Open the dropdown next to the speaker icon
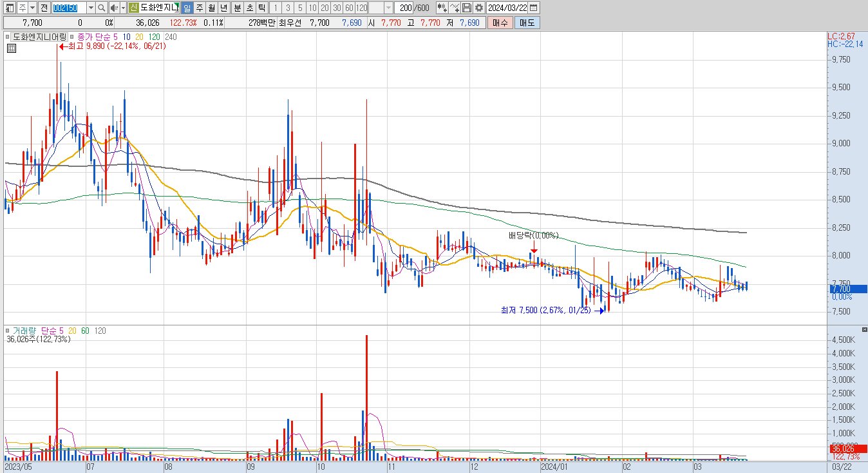868x473 pixels. click(123, 8)
